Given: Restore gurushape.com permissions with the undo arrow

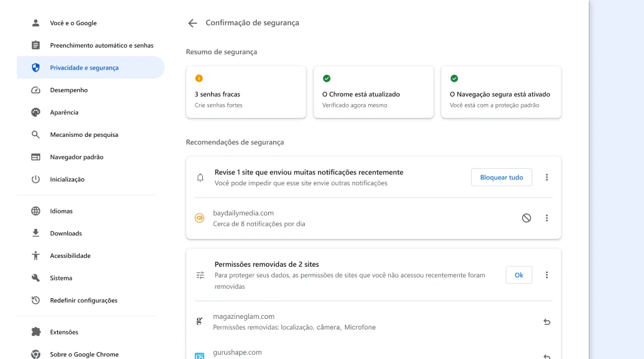Looking at the screenshot, I should pos(547,356).
